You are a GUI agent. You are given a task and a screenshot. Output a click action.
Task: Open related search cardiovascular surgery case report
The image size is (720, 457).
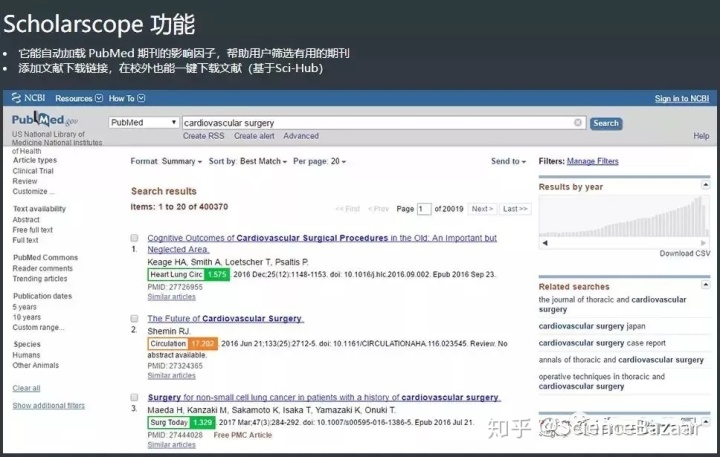click(x=602, y=343)
